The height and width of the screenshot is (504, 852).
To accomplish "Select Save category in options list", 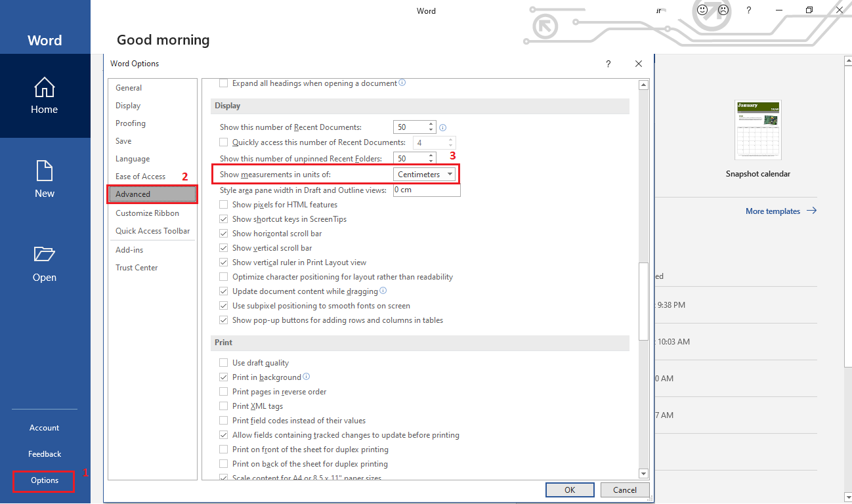I will (x=152, y=141).
